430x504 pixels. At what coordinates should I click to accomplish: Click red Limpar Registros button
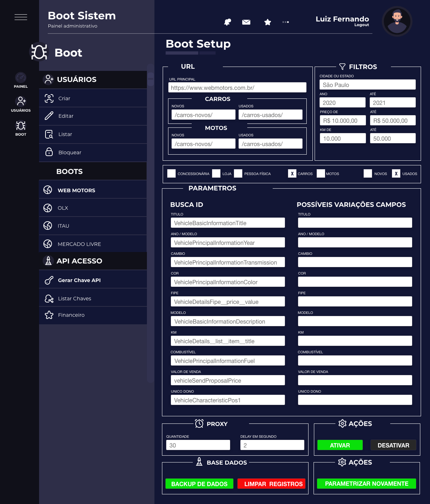click(x=272, y=484)
